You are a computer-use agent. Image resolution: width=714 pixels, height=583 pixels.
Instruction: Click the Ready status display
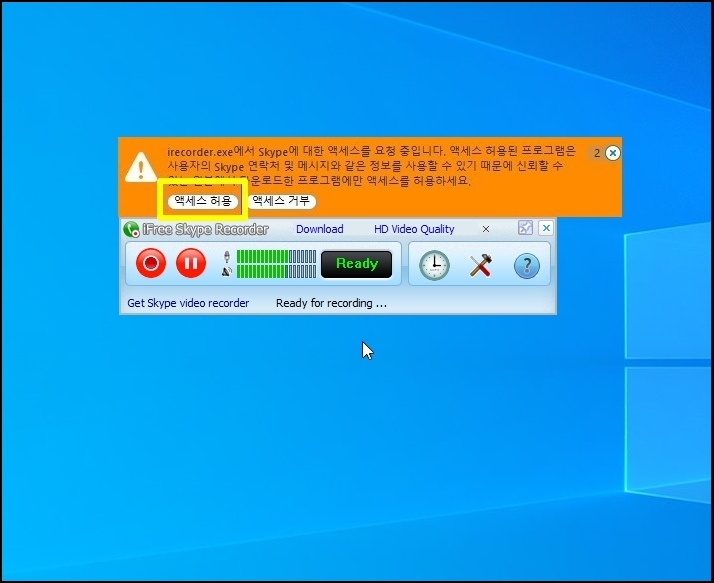click(357, 264)
